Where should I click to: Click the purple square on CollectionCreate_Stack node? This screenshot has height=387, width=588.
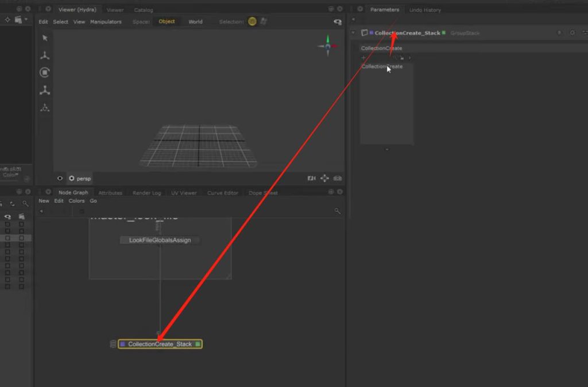[x=123, y=344]
